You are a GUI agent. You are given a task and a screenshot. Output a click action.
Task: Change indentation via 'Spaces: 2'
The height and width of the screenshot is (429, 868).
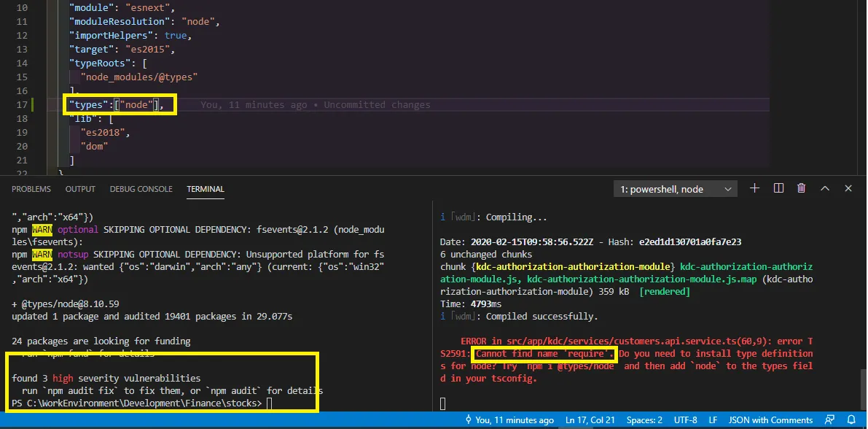pyautogui.click(x=644, y=420)
